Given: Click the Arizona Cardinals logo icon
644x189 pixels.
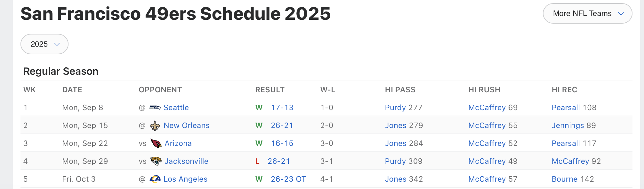Looking at the screenshot, I should [156, 143].
